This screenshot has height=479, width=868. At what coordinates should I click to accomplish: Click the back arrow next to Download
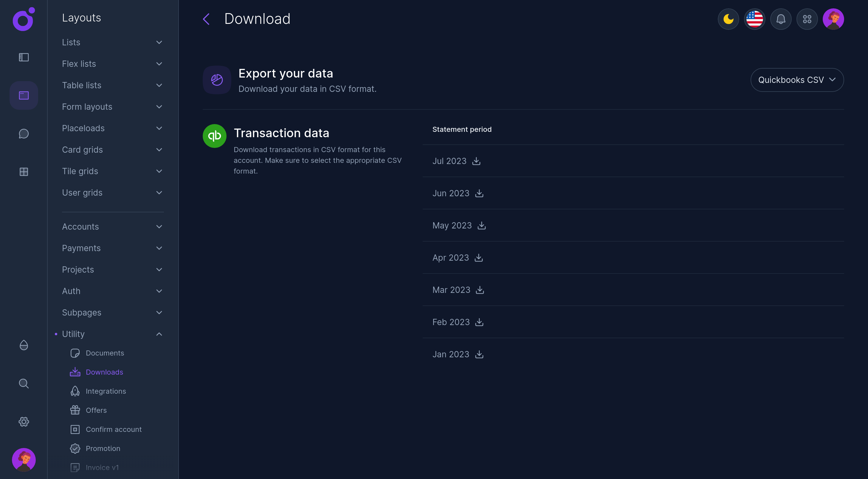(206, 19)
